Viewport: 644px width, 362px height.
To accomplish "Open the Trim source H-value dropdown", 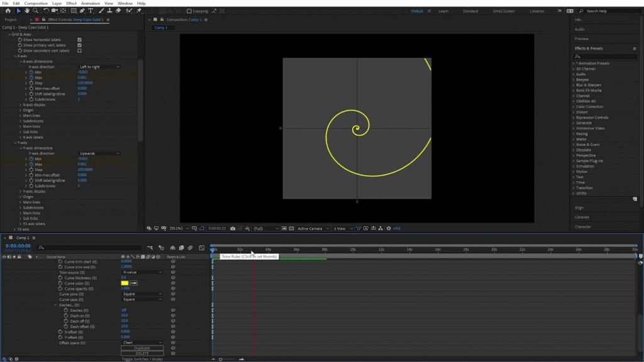I will (x=142, y=272).
